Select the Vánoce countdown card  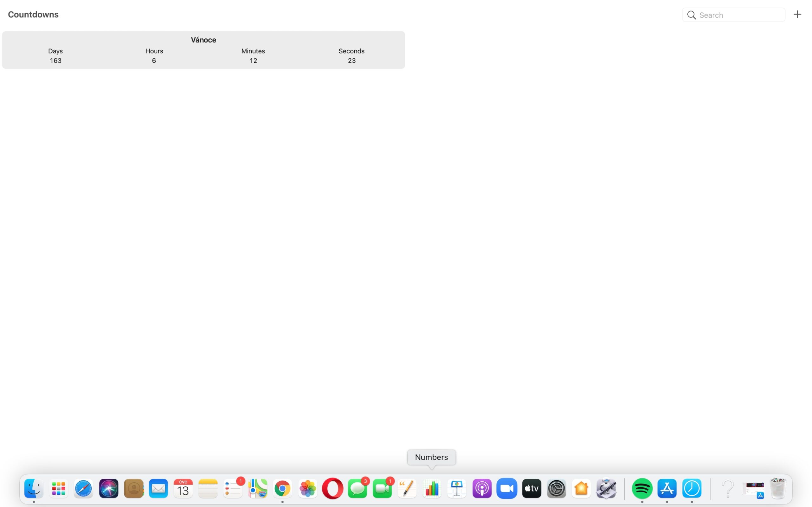coord(203,50)
